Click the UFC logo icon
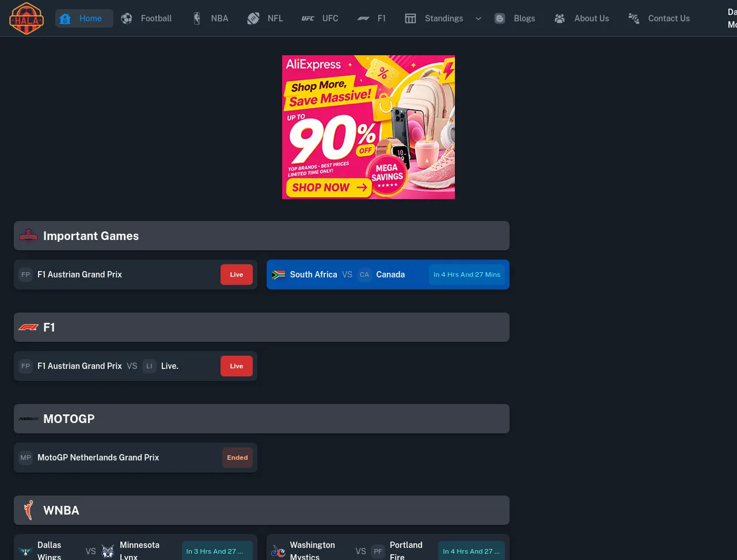The height and width of the screenshot is (560, 737). (x=308, y=18)
